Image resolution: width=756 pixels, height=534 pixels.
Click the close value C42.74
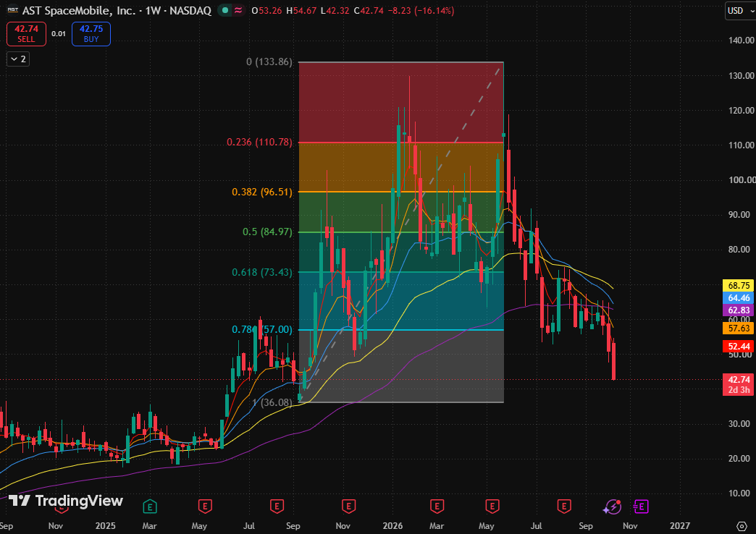[369, 11]
